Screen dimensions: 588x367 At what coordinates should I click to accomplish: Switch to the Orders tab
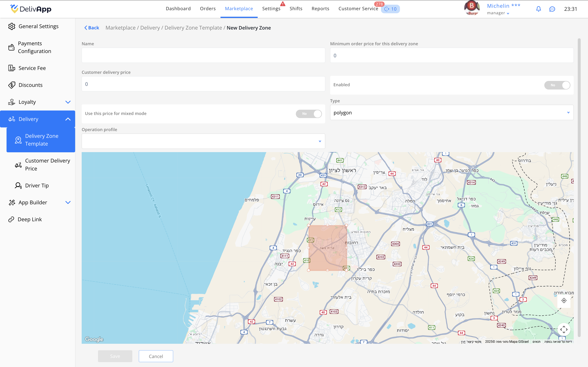point(208,9)
